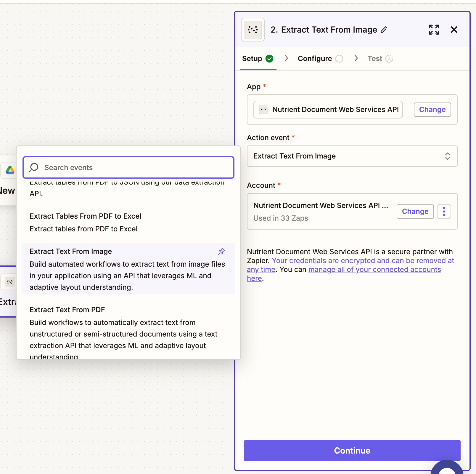Click the Nutrient icon inside the App field
The height and width of the screenshot is (474, 476).
coord(263,110)
